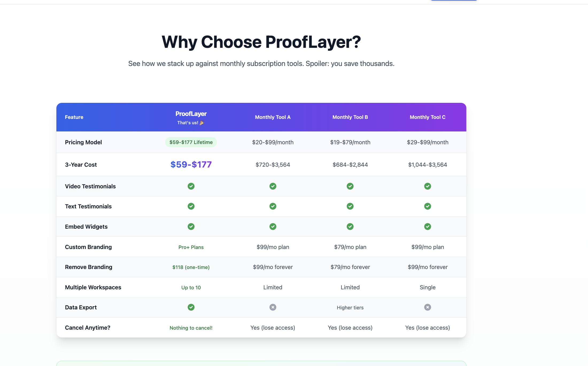
Task: Click the Embed Widgets checkmark under Monthly Tool B
Action: [350, 227]
